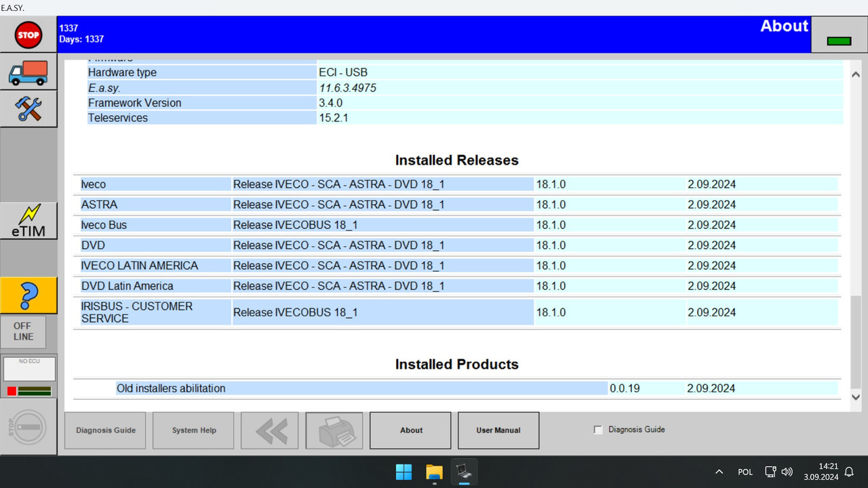Click Old installers abilitation entry

pyautogui.click(x=171, y=388)
